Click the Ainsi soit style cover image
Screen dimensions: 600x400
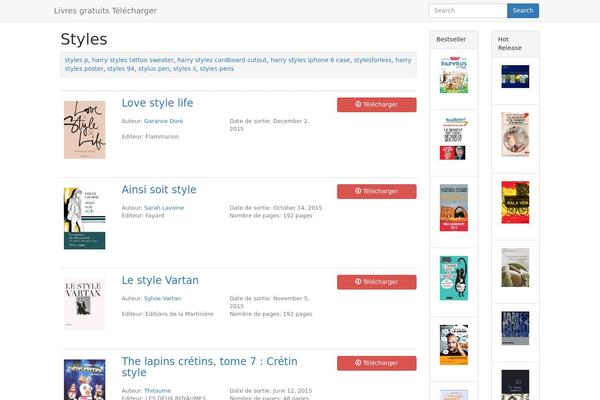click(85, 219)
